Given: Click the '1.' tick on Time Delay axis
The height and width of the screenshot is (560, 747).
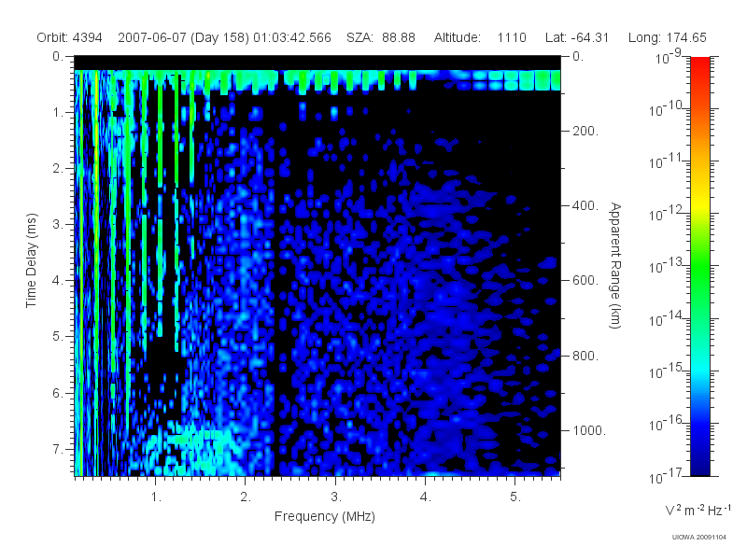Looking at the screenshot, I should 57,113.
